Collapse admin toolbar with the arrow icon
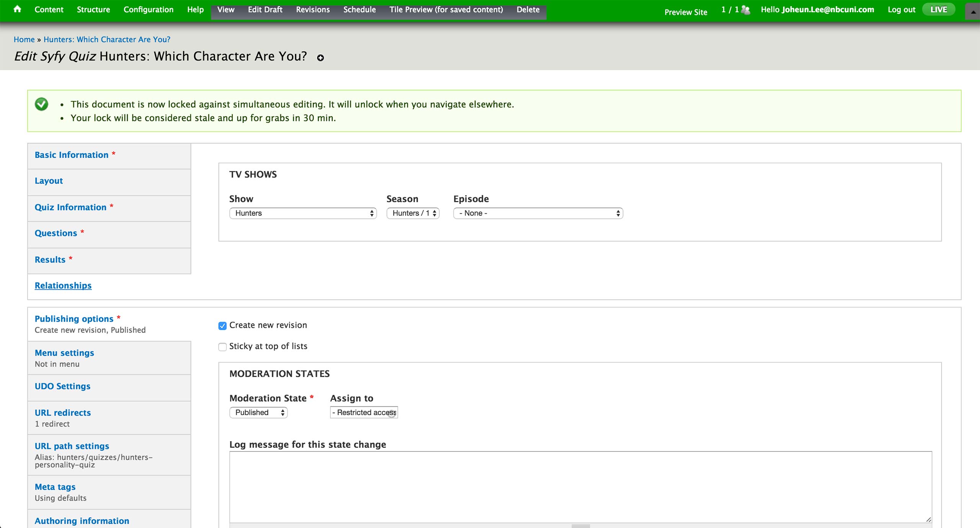 pos(973,11)
